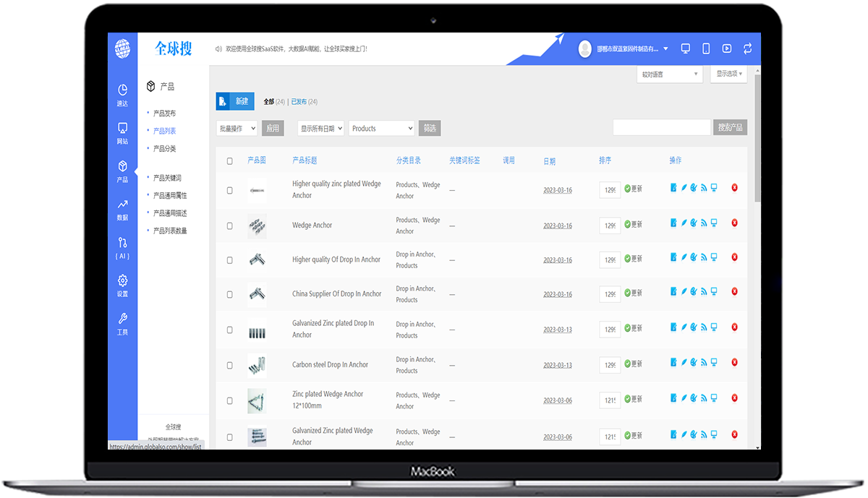Open 产品列表数量 in the product menu
Image resolution: width=868 pixels, height=498 pixels.
coord(170,231)
